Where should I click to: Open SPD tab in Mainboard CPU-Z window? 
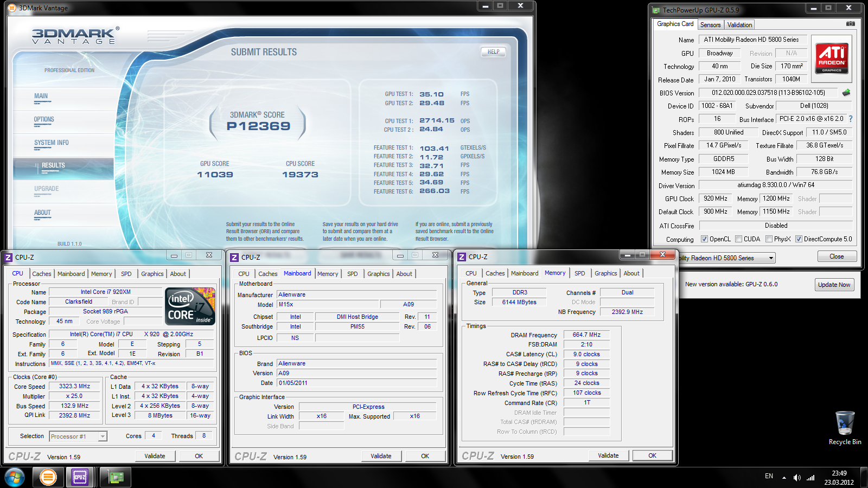352,274
